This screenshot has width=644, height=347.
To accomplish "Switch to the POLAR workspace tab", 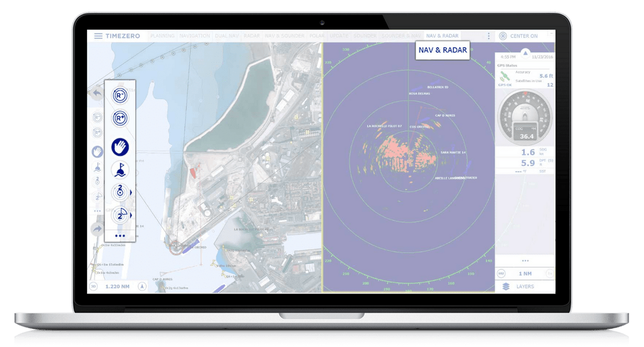I will tap(317, 36).
